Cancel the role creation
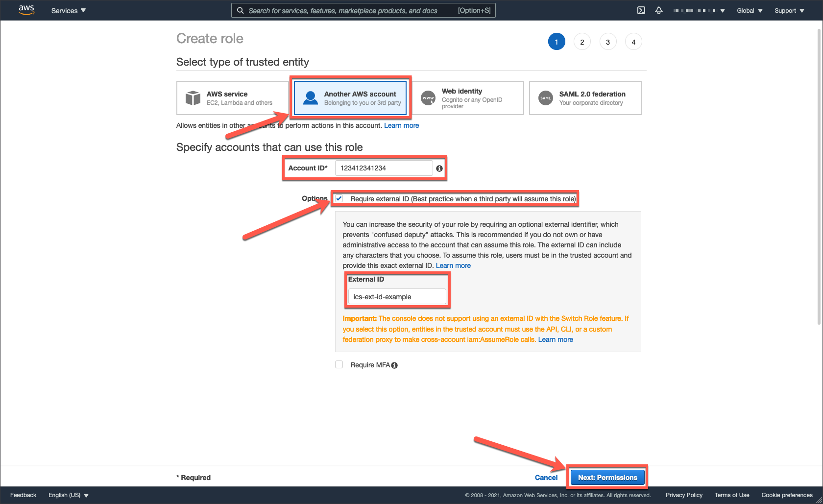This screenshot has height=504, width=823. 546,478
